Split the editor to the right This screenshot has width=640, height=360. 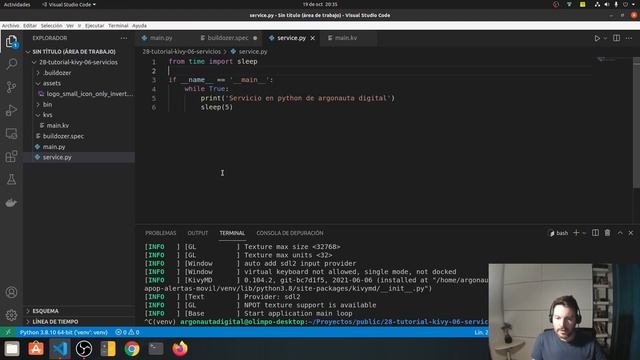pyautogui.click(x=616, y=38)
